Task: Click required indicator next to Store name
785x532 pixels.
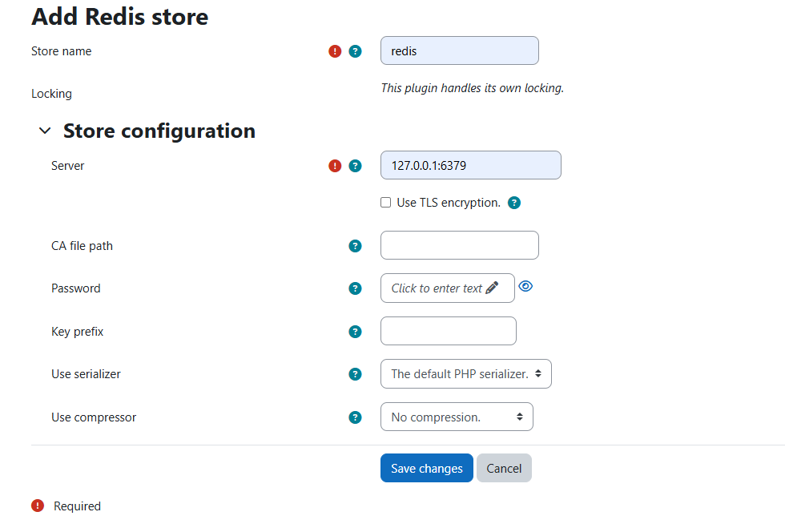Action: click(x=335, y=51)
